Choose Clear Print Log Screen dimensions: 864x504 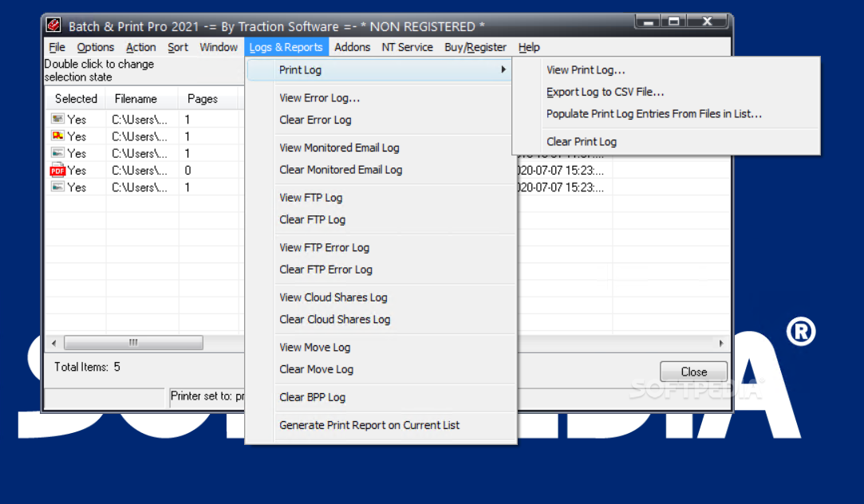582,142
